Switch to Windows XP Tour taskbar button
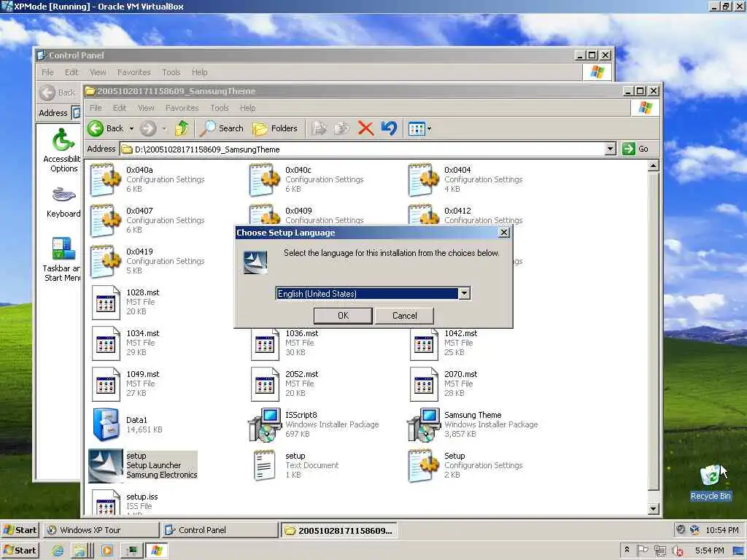747x560 pixels. (101, 530)
